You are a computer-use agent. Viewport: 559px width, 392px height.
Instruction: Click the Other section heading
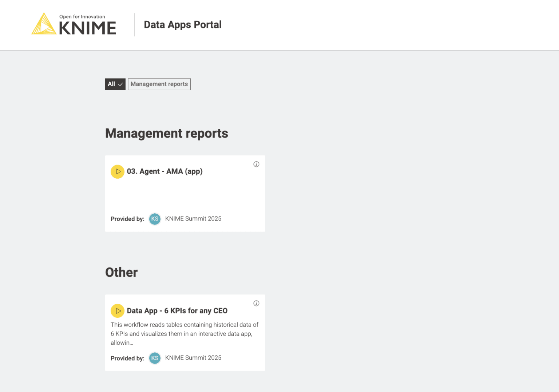(x=122, y=272)
